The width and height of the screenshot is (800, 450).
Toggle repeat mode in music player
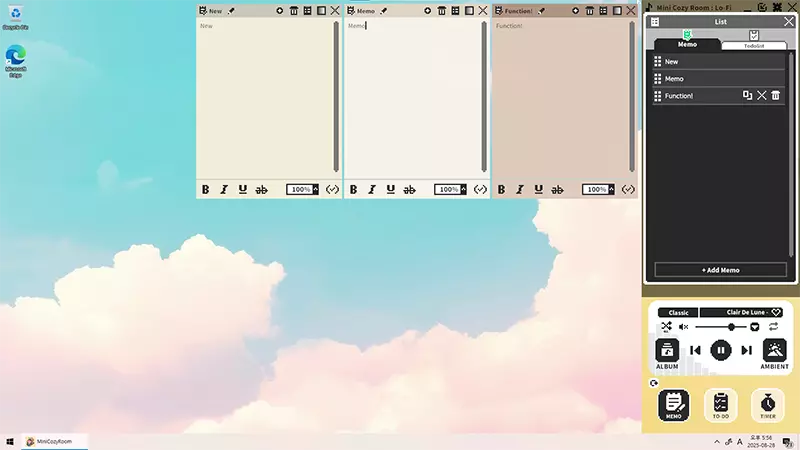(773, 327)
